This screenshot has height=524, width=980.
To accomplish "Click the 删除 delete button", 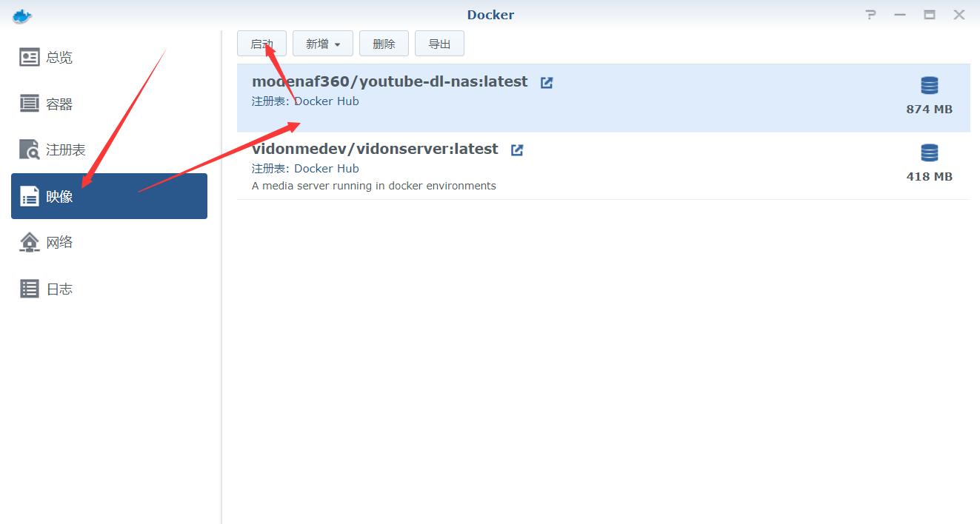I will tap(384, 44).
